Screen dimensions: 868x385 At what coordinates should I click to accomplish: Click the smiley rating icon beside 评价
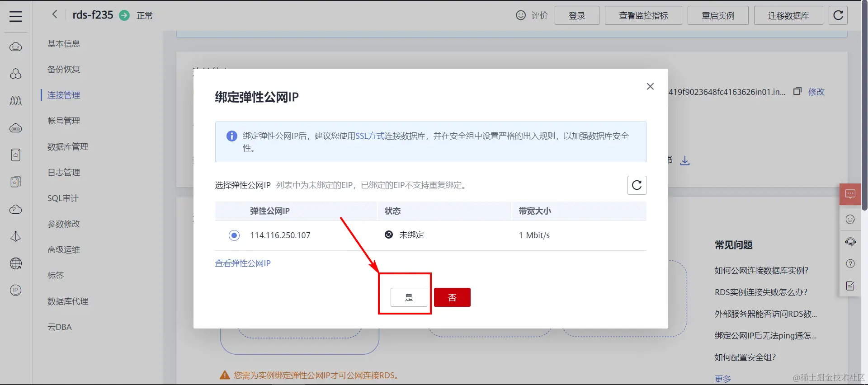pos(521,15)
